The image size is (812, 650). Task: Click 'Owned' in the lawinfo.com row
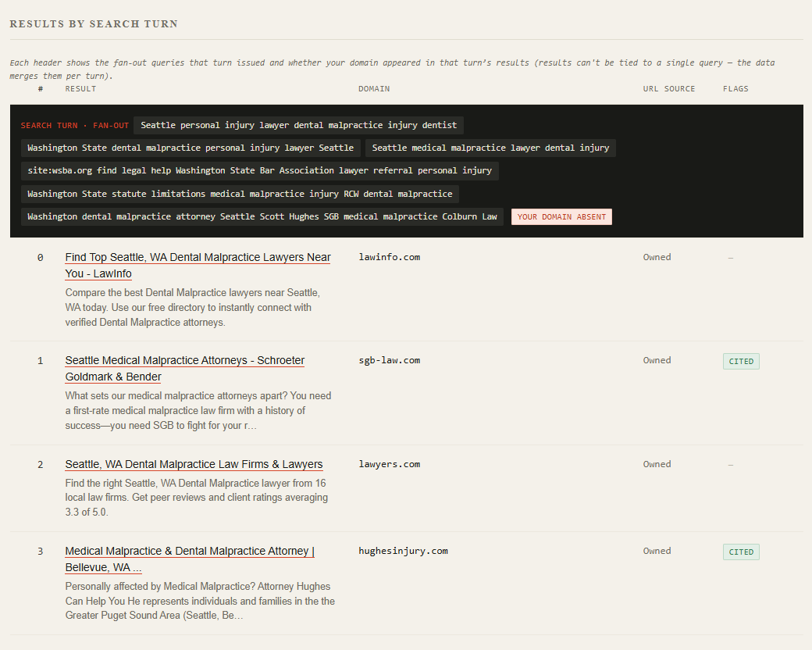click(x=657, y=257)
